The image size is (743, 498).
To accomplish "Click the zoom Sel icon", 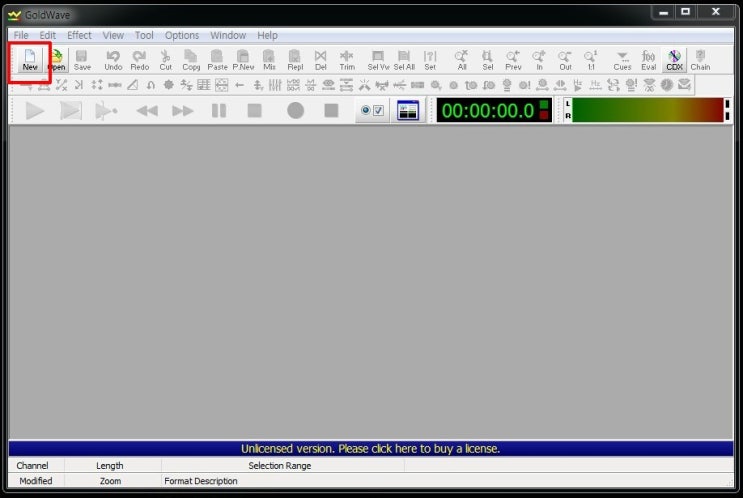I will point(488,60).
